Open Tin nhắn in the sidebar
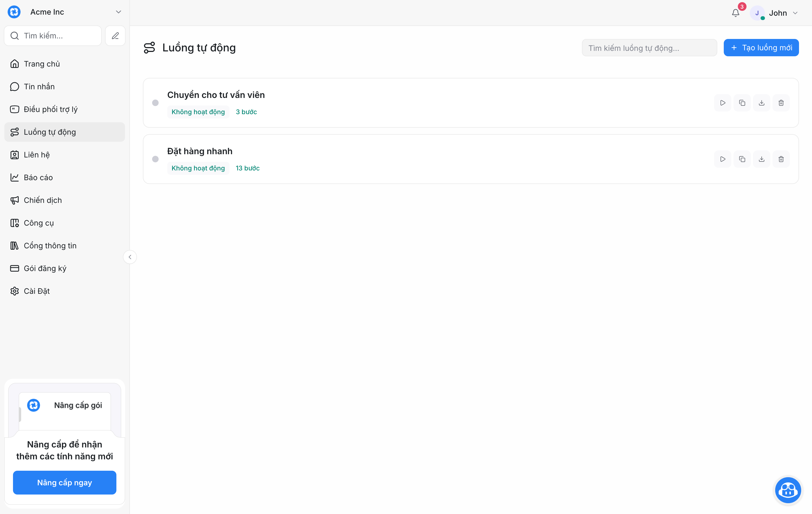The height and width of the screenshot is (514, 812). pos(64,87)
